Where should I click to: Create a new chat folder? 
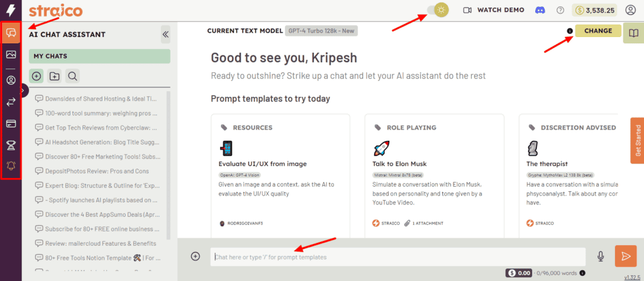pos(55,76)
